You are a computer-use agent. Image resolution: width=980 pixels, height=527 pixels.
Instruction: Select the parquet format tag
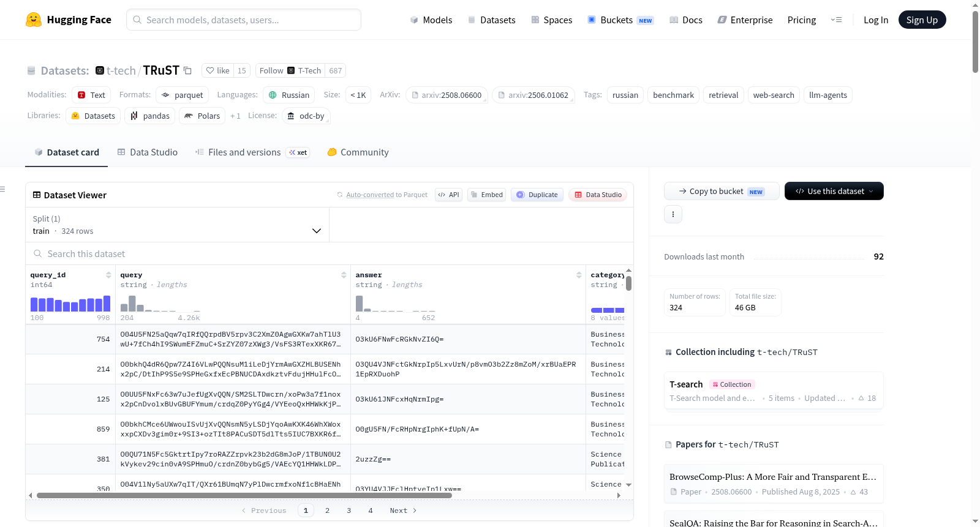(x=182, y=95)
